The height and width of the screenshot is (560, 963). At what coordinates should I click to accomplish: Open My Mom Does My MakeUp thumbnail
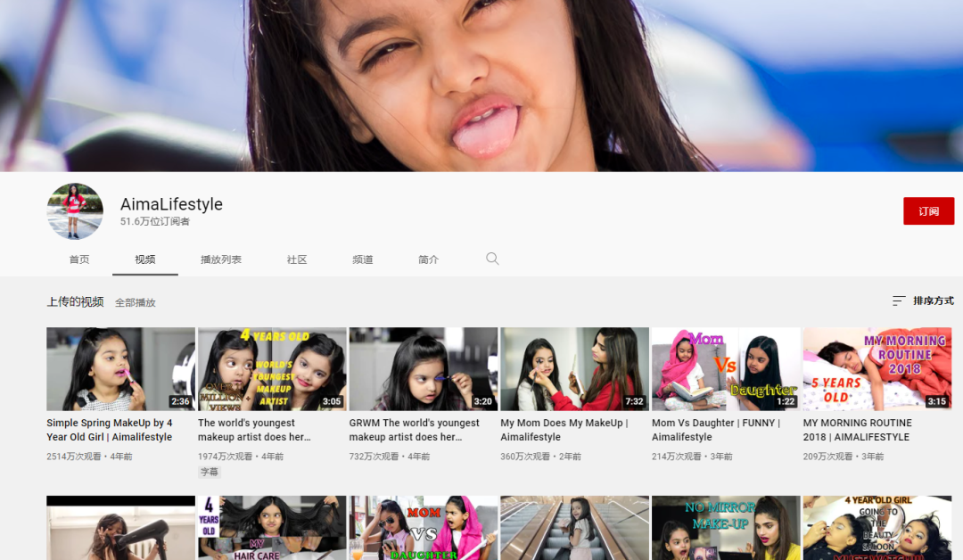click(x=574, y=368)
